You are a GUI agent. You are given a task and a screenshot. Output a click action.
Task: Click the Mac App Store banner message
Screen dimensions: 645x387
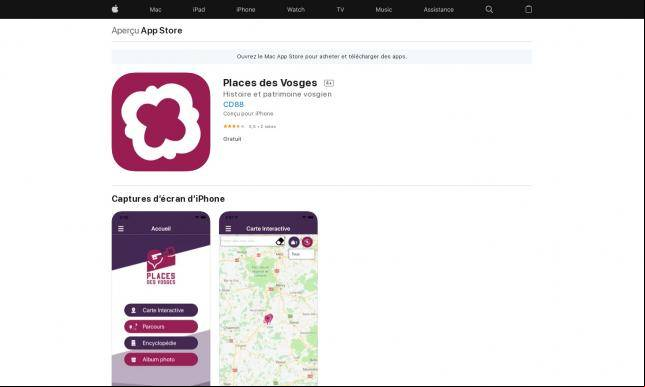tap(322, 56)
